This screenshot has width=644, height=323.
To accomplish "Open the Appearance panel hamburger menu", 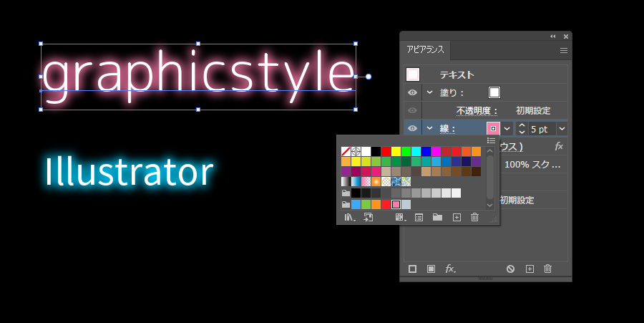I will (x=564, y=51).
